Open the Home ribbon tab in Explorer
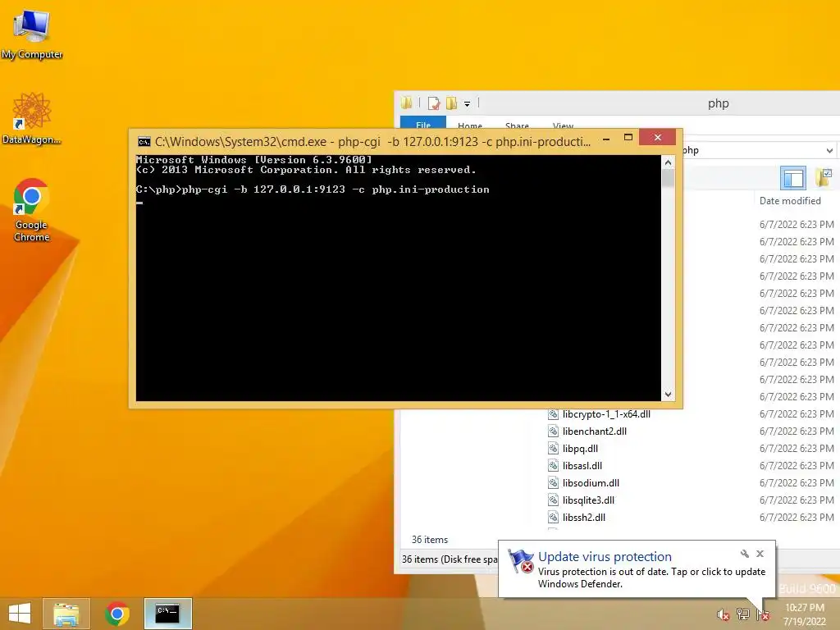840x630 pixels. (470, 126)
